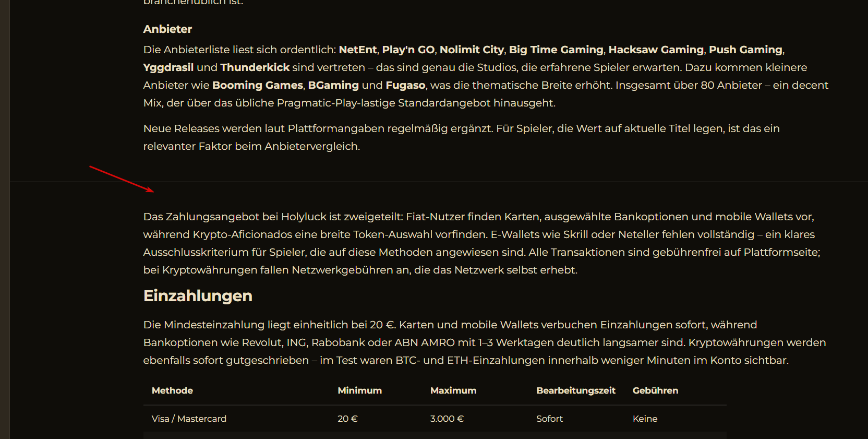Image resolution: width=868 pixels, height=439 pixels.
Task: Select the bold text Fugaso
Action: [x=406, y=85]
